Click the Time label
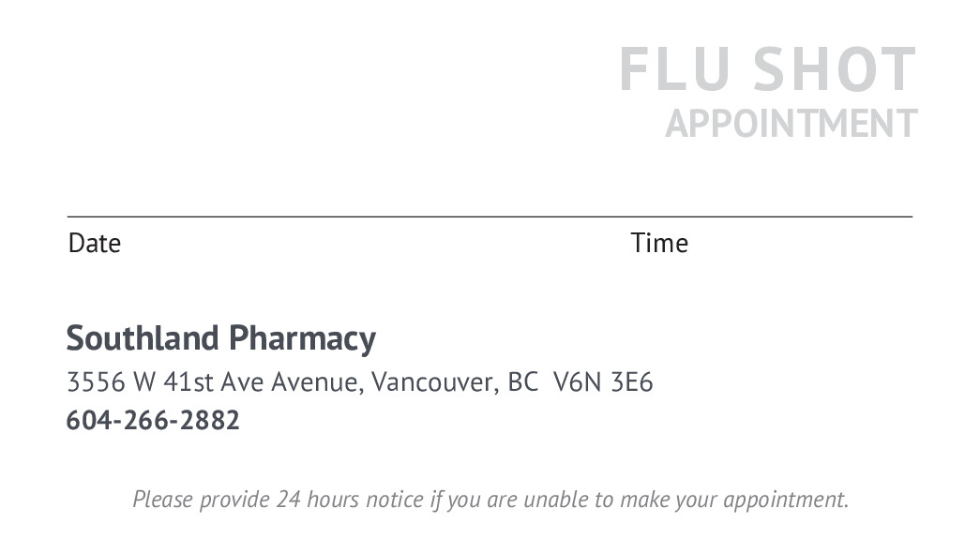Screen dimensions: 980x553 click(x=659, y=244)
